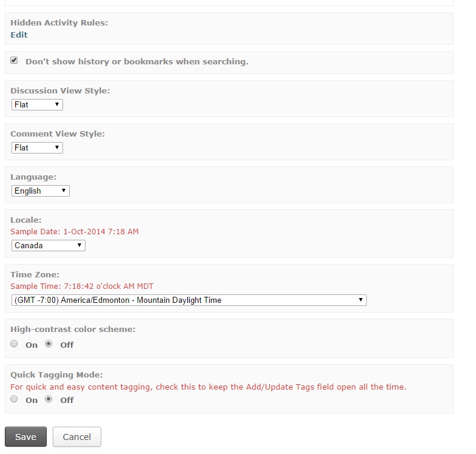Viewport: 476px width, 454px height.
Task: Click the "On" label under Quick Tagging Mode
Action: pyautogui.click(x=32, y=400)
